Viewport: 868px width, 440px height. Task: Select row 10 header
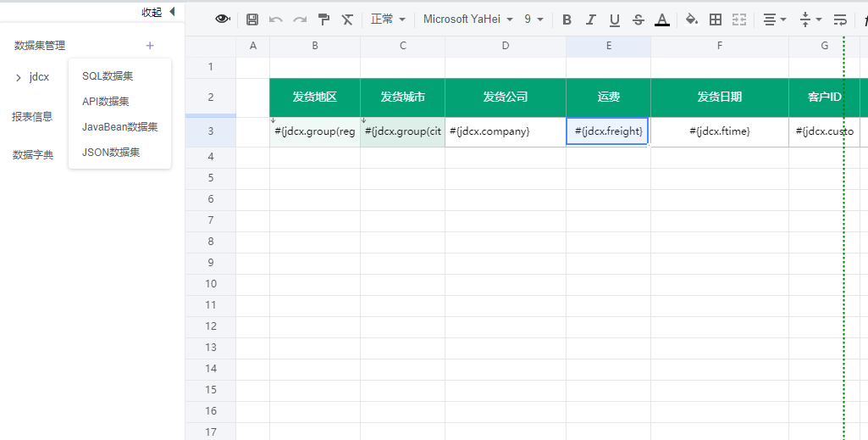click(x=210, y=284)
